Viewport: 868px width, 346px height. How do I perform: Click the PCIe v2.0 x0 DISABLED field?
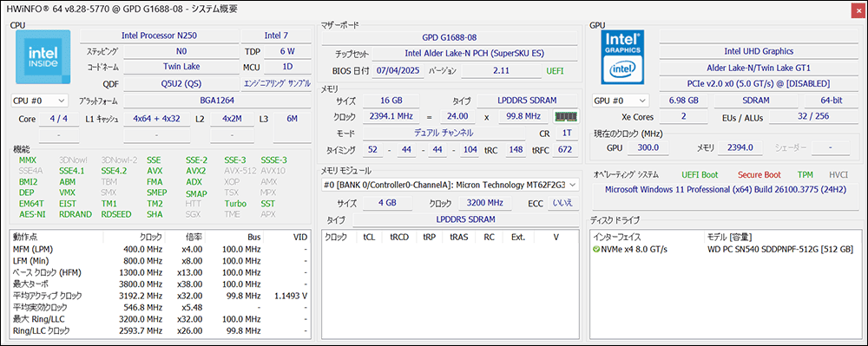[x=759, y=83]
